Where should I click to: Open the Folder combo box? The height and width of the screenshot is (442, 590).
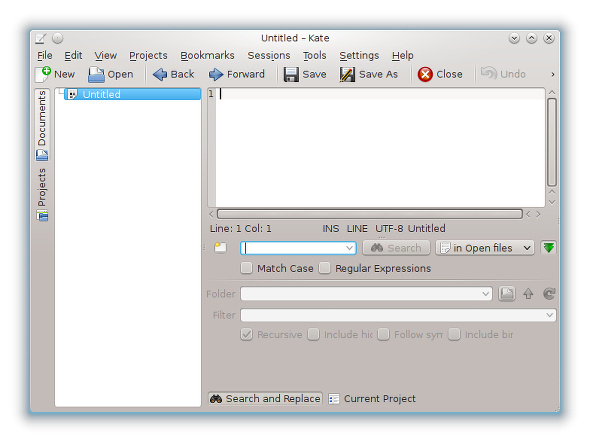[366, 293]
